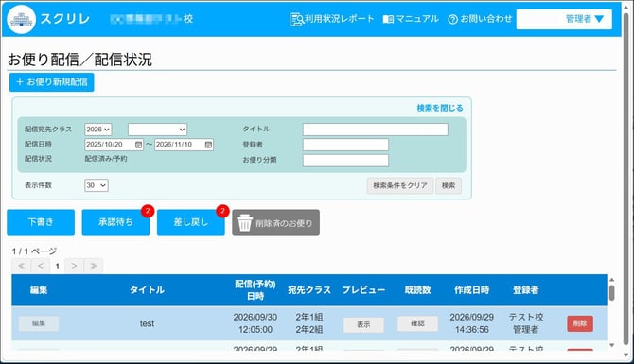Show the 下書き drafts list
Image resolution: width=634 pixels, height=364 pixels.
pos(41,222)
